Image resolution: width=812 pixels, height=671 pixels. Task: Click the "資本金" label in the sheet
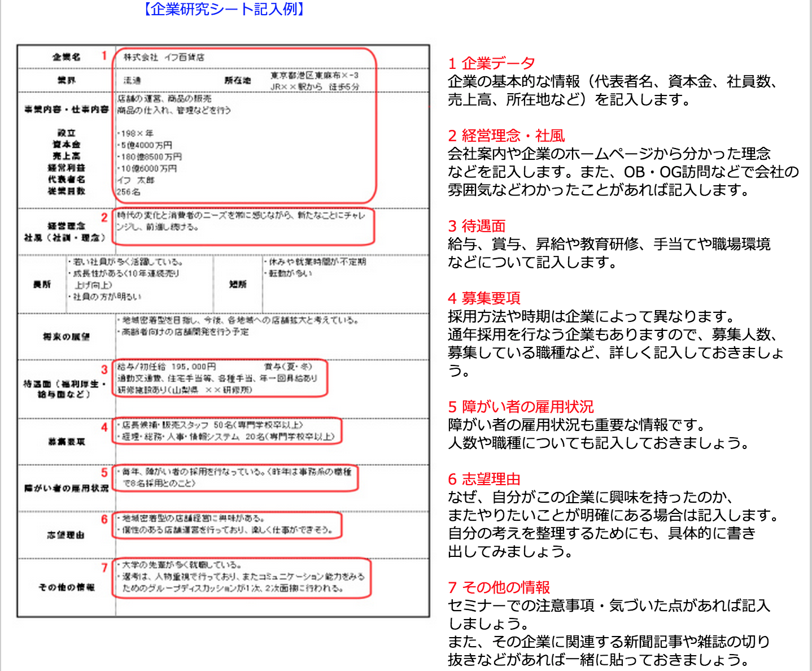[66, 145]
